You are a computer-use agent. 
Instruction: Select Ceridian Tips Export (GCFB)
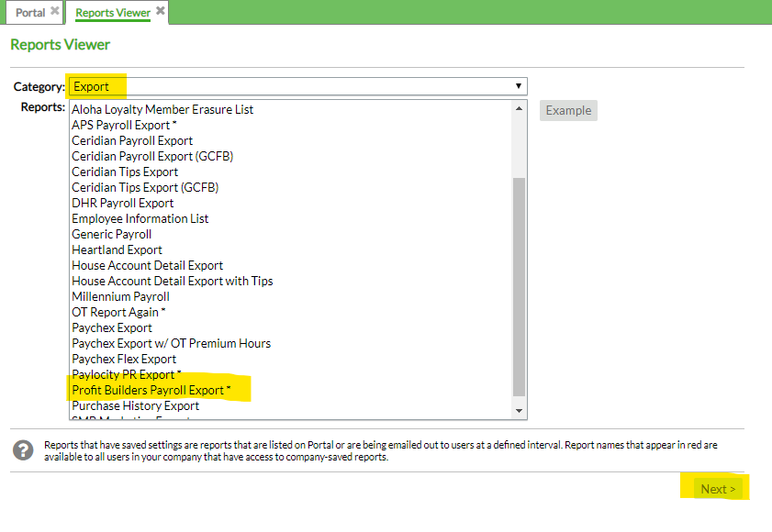tap(145, 187)
